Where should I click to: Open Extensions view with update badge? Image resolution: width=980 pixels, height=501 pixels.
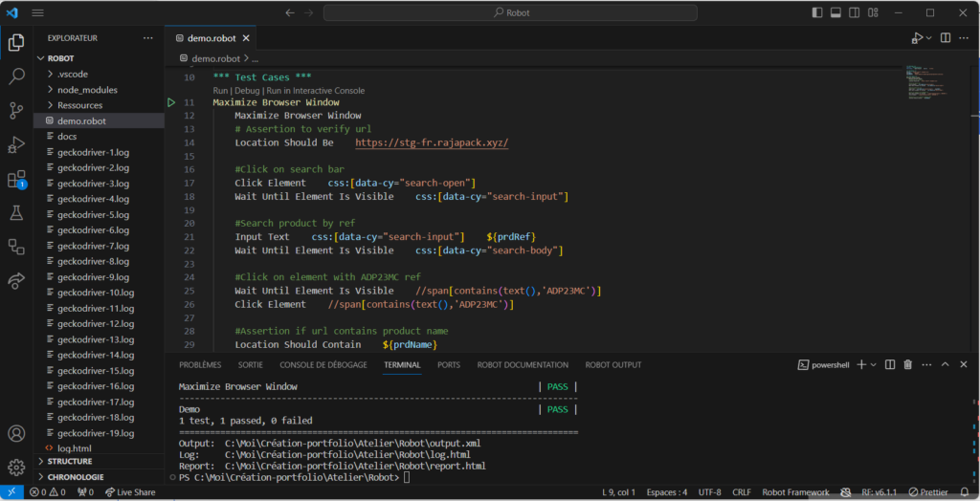(x=16, y=180)
